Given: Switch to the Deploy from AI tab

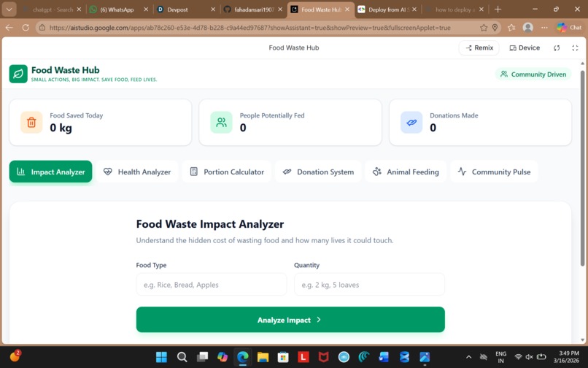Looking at the screenshot, I should (388, 9).
